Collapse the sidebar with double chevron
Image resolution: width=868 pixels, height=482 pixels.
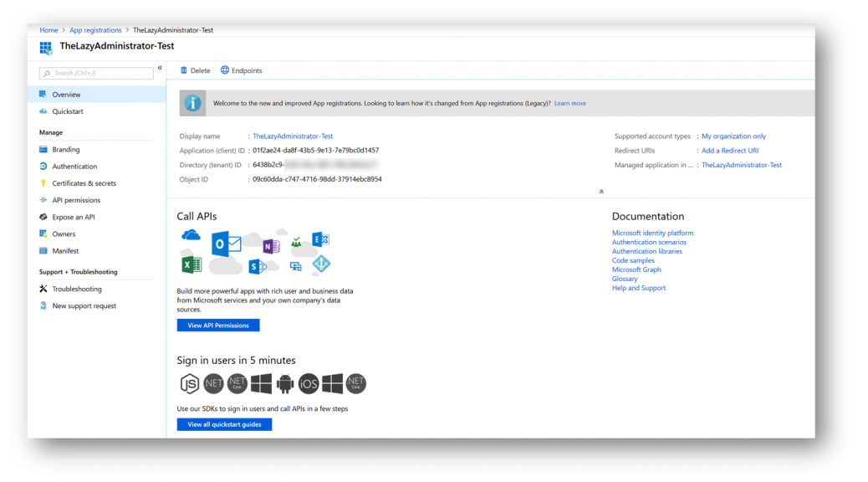pos(160,68)
